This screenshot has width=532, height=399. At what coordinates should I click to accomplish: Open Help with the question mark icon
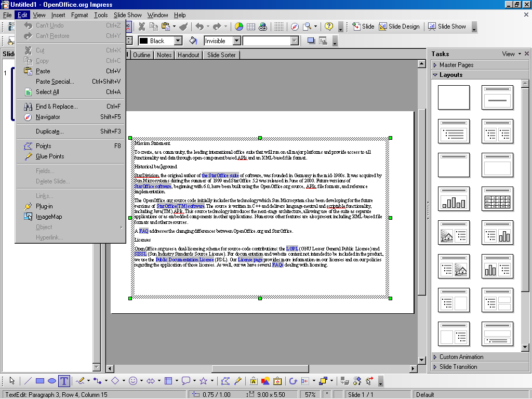click(329, 26)
